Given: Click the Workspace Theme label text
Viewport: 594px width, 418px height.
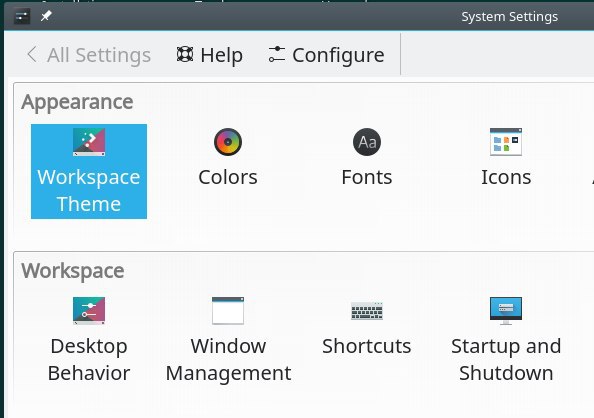Looking at the screenshot, I should [89, 190].
